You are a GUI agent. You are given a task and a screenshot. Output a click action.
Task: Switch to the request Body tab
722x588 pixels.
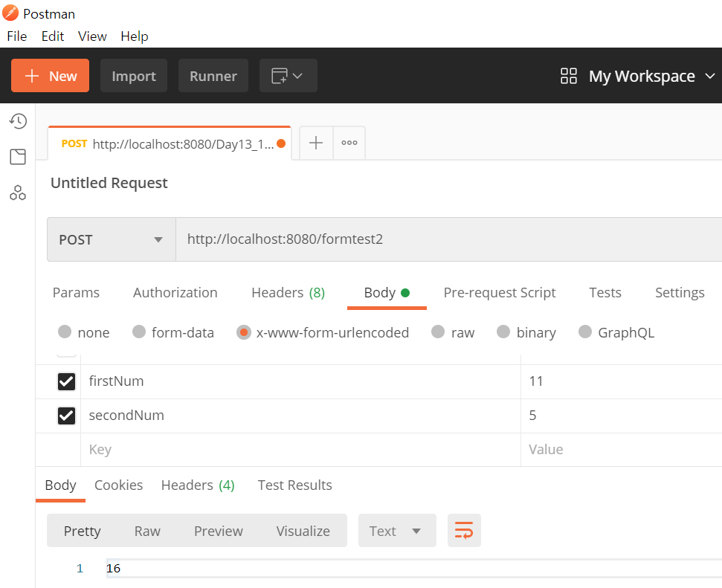[x=387, y=292]
